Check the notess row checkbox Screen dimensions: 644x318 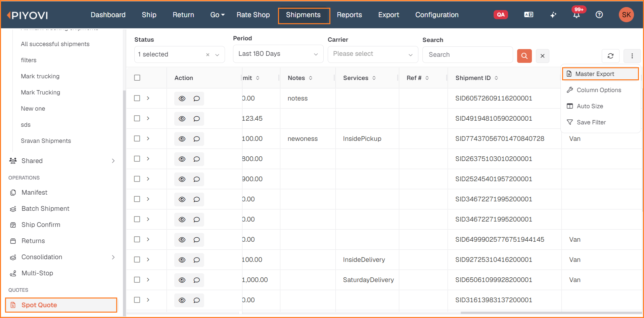pyautogui.click(x=137, y=98)
